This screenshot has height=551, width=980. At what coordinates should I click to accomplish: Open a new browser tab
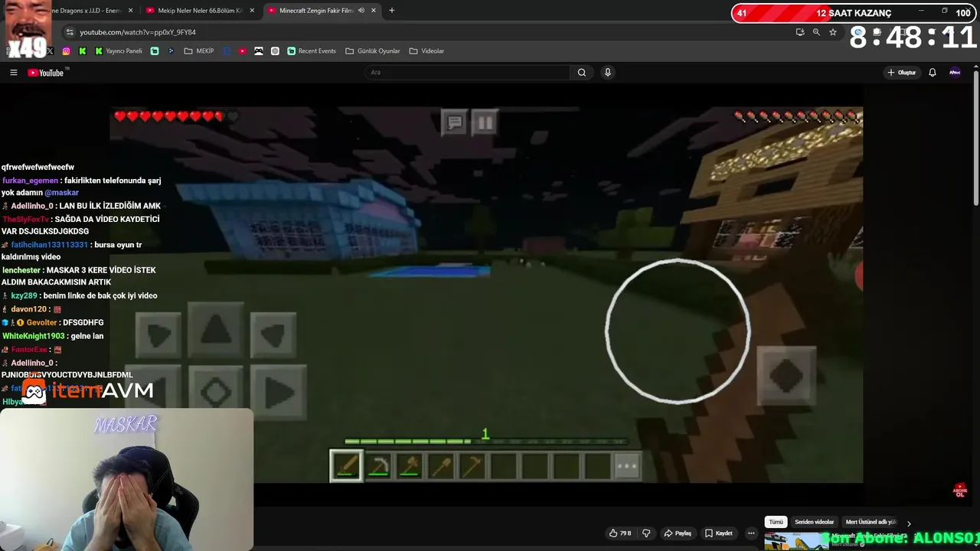click(x=392, y=11)
